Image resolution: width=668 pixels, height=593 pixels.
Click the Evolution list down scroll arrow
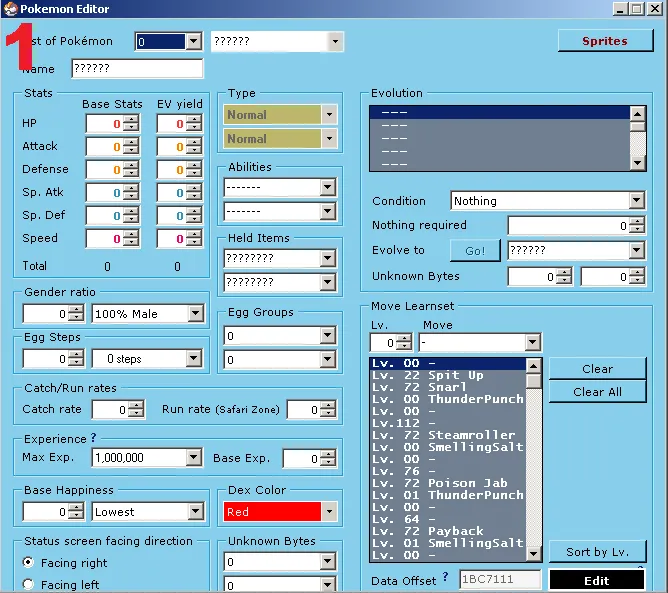[638, 162]
